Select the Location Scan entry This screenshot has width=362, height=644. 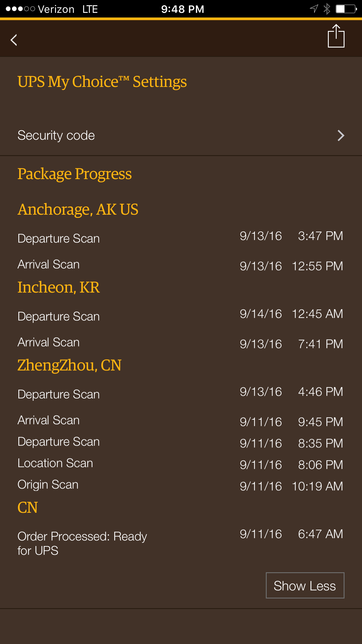(x=181, y=463)
